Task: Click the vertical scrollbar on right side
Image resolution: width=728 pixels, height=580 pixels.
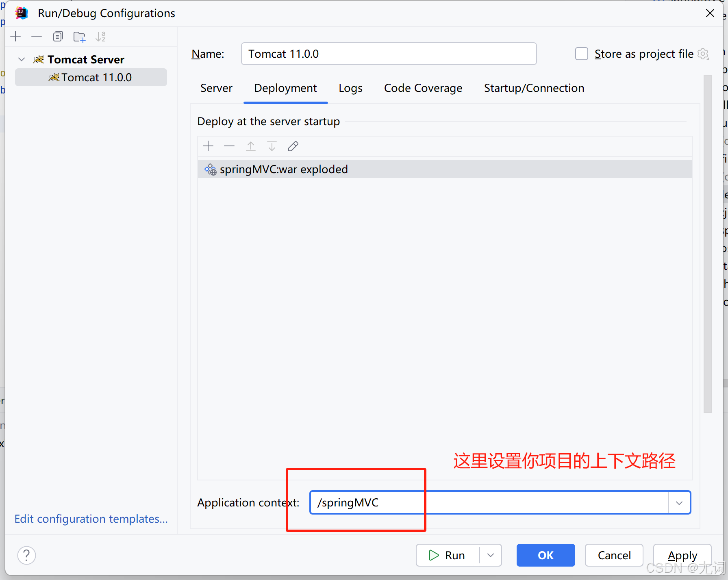Action: pos(708,244)
